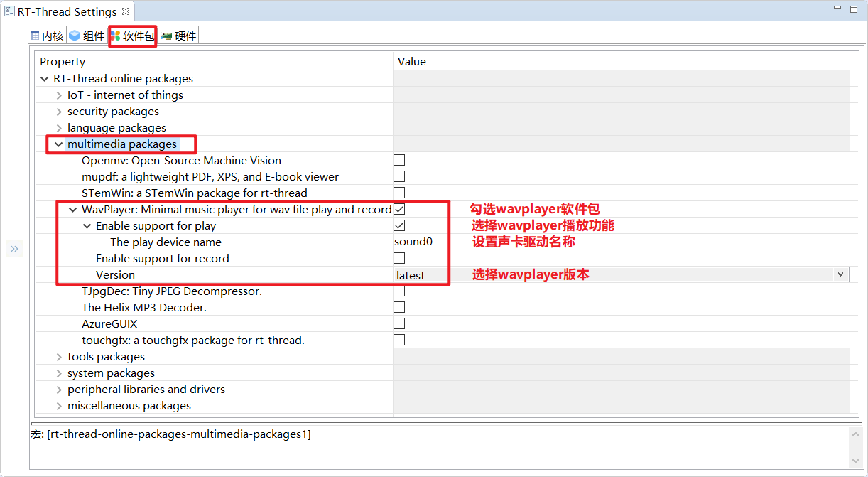The height and width of the screenshot is (477, 868).
Task: Close the RT-Thread Settings editor tab
Action: pyautogui.click(x=126, y=11)
